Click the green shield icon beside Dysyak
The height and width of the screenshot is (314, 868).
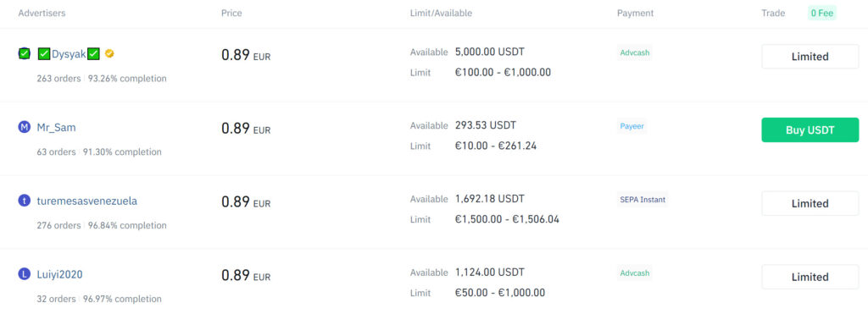coord(24,53)
